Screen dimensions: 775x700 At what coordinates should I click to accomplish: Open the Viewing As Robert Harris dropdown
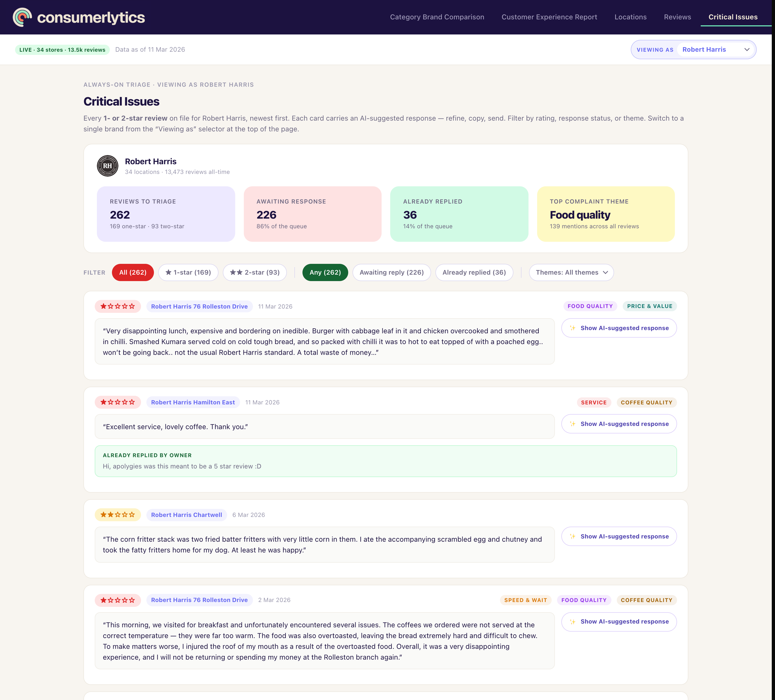pyautogui.click(x=716, y=50)
